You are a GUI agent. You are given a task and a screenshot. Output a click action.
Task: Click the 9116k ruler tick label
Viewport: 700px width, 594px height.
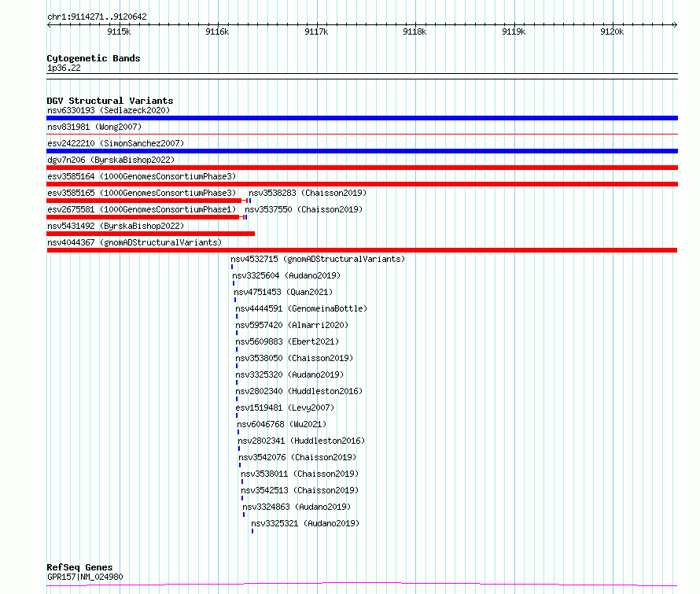217,31
